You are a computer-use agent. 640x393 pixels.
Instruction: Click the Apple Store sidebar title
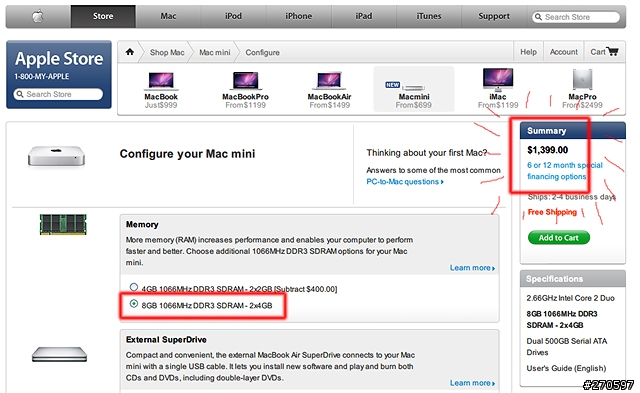(59, 59)
